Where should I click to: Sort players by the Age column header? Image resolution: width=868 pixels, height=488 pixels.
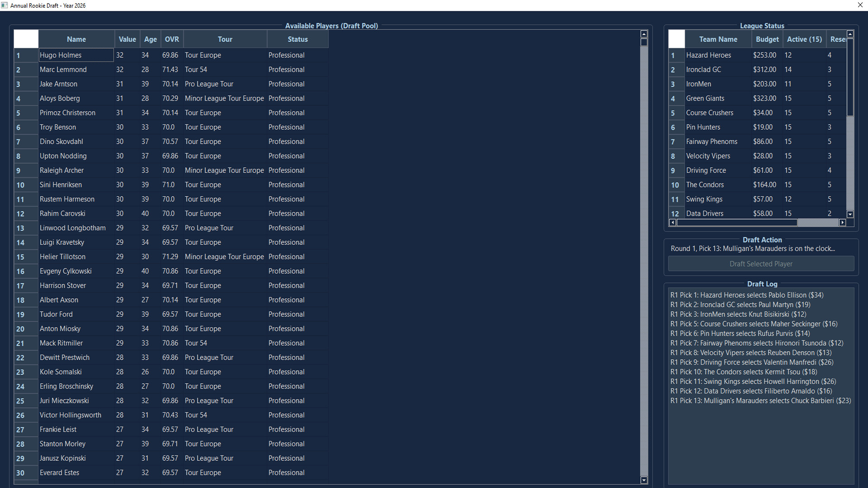pyautogui.click(x=150, y=39)
